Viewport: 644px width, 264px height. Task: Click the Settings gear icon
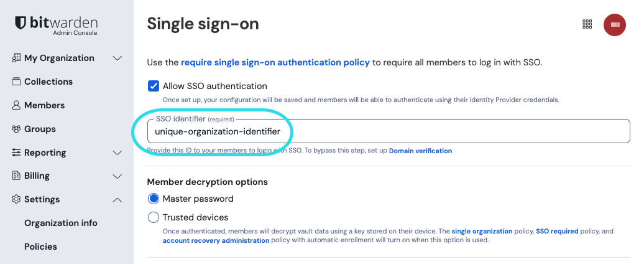16,200
